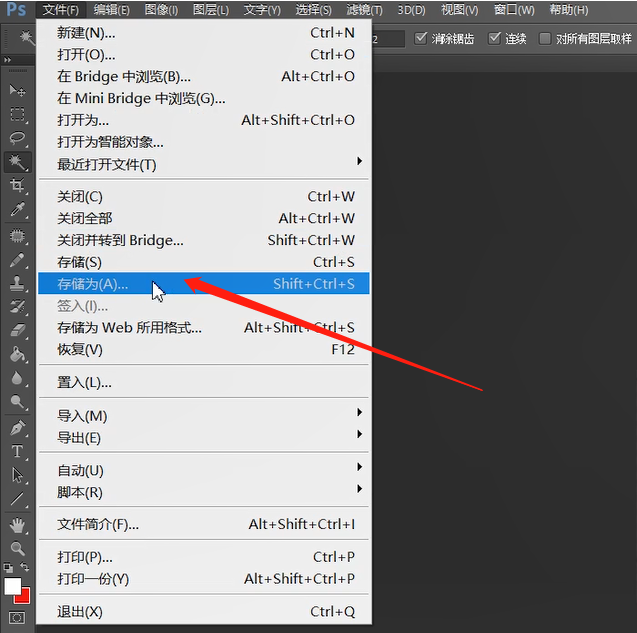Image resolution: width=637 pixels, height=633 pixels.
Task: Open the 视图(V) menu
Action: [459, 9]
